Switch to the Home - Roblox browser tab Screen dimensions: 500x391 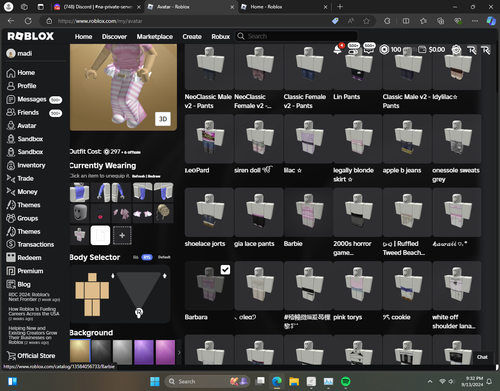(284, 7)
